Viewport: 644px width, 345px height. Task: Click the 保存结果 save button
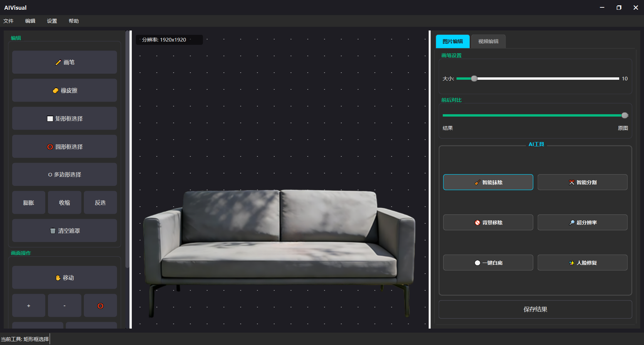[x=535, y=309]
